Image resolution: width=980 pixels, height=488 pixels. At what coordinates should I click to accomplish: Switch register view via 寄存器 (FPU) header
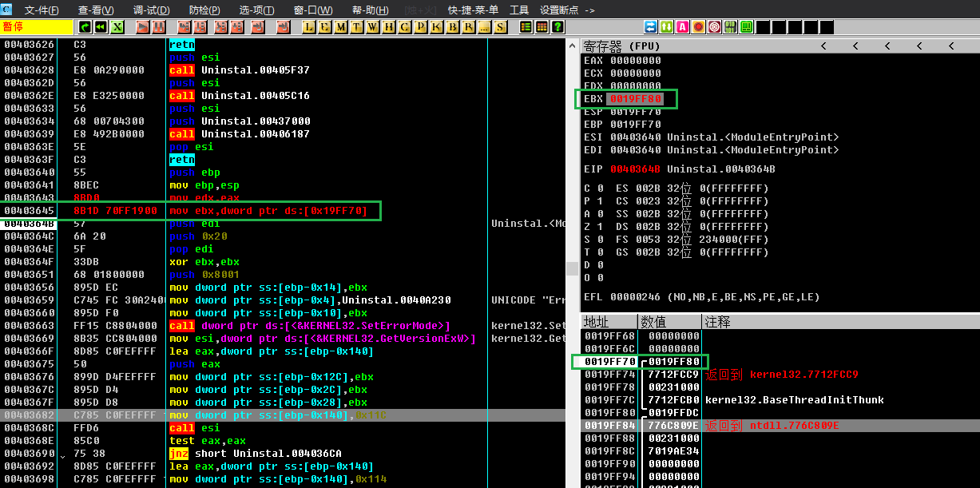tap(622, 46)
